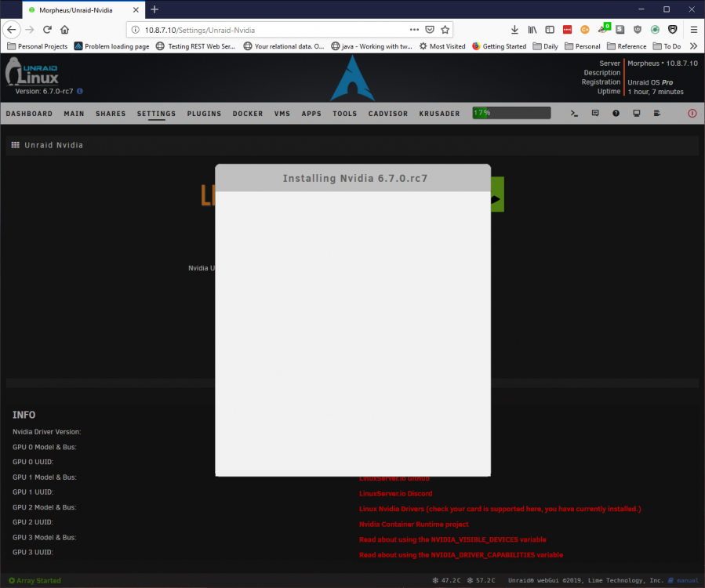Select the Morpheus/Unraid-Nvidia browser tab
Image resolution: width=705 pixels, height=588 pixels.
pos(84,10)
